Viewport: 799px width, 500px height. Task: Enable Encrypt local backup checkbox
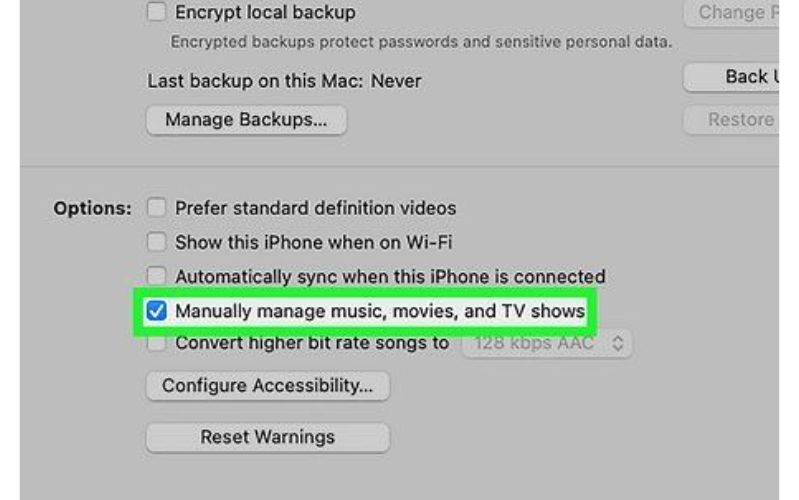pos(156,11)
